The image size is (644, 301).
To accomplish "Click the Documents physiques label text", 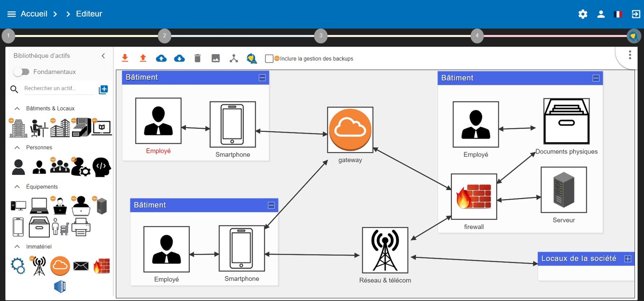I will (x=566, y=152).
